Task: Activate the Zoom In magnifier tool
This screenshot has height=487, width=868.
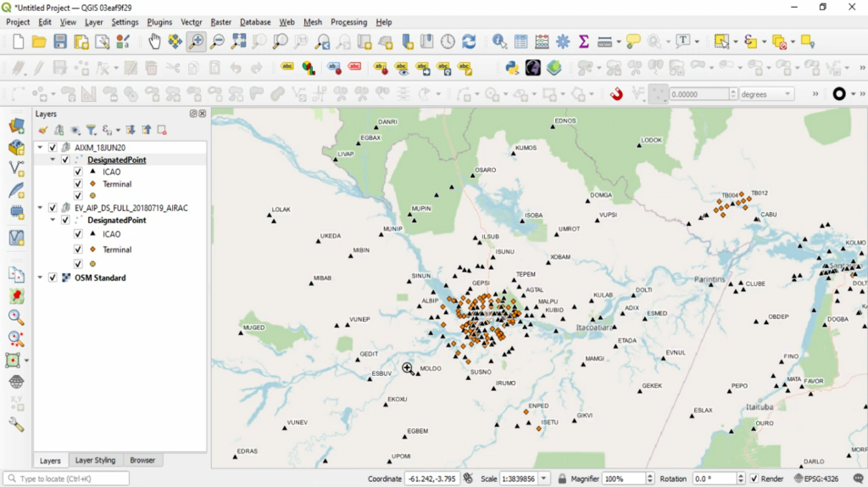Action: 197,42
